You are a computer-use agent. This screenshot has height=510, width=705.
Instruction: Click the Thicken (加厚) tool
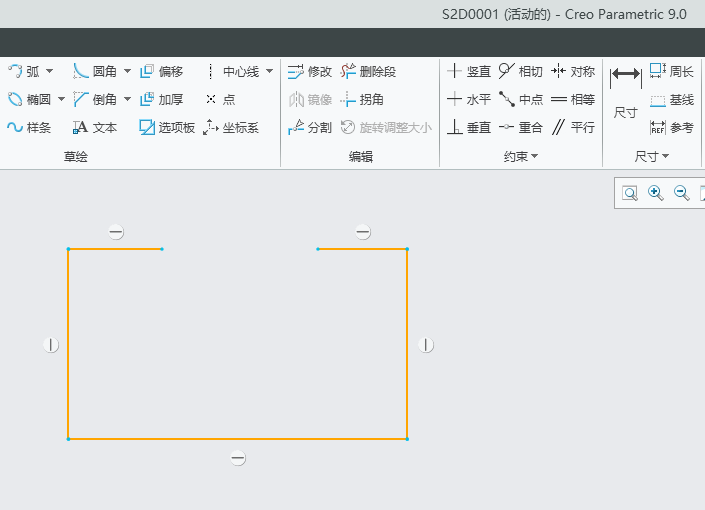(x=161, y=99)
